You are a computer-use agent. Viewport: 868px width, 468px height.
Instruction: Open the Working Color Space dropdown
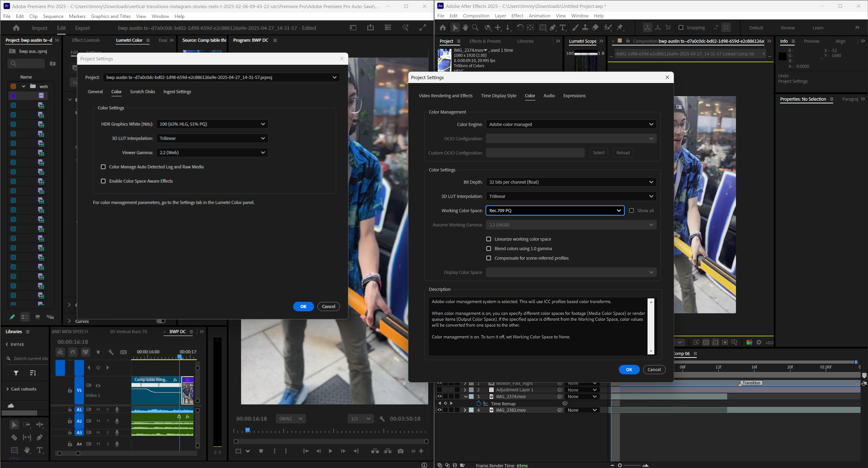(555, 210)
